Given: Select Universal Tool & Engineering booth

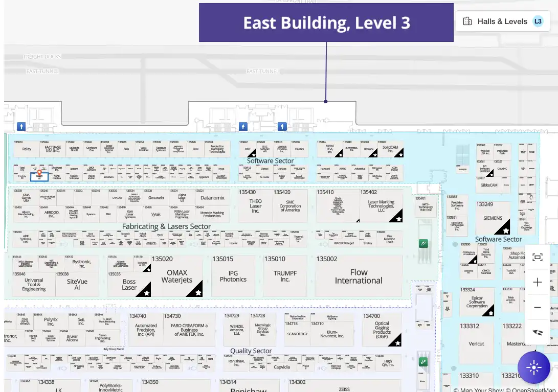Looking at the screenshot, I should [x=34, y=285].
